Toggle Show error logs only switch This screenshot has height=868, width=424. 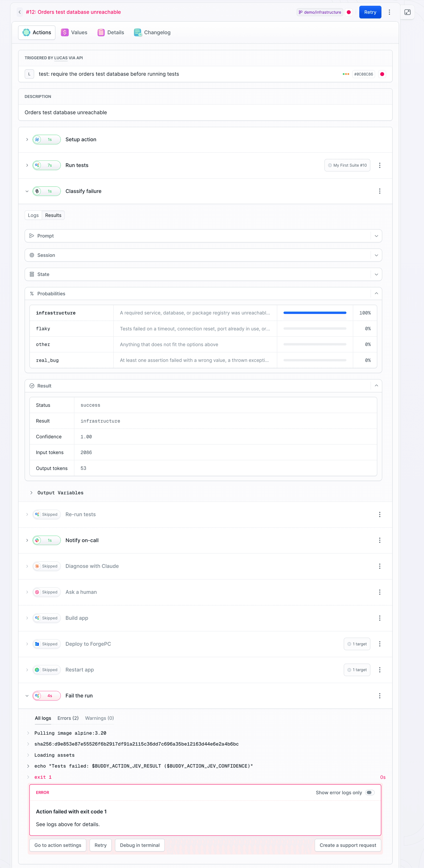[x=369, y=793]
